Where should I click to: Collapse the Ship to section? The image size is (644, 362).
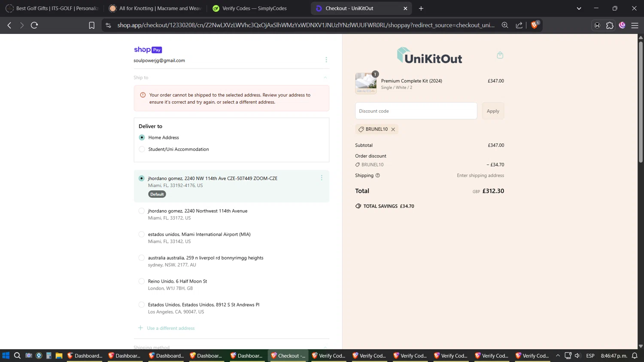[325, 78]
